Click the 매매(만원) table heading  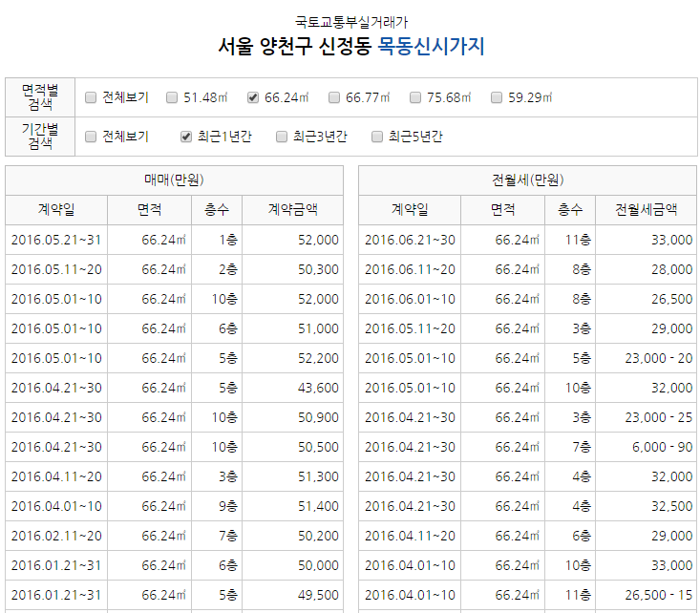(174, 180)
